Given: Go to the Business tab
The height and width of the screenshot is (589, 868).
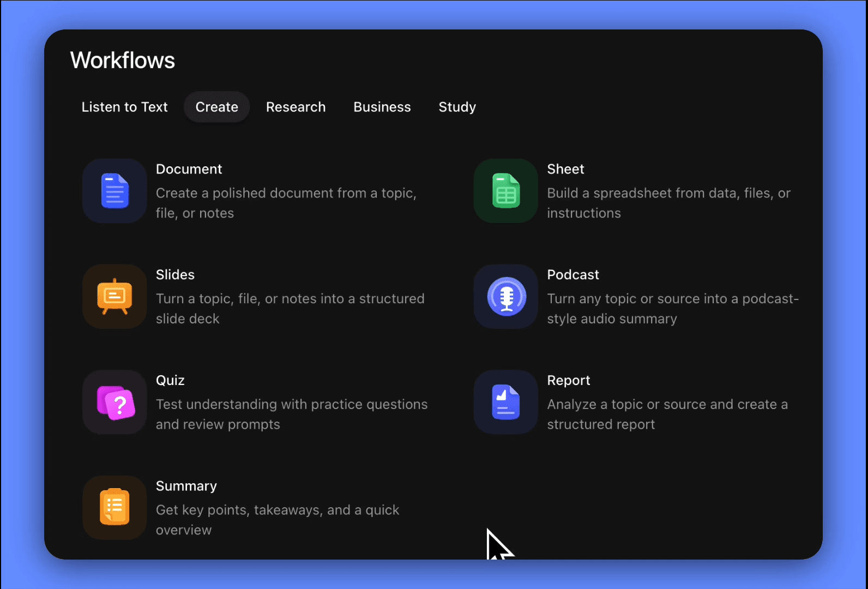Looking at the screenshot, I should pos(382,107).
